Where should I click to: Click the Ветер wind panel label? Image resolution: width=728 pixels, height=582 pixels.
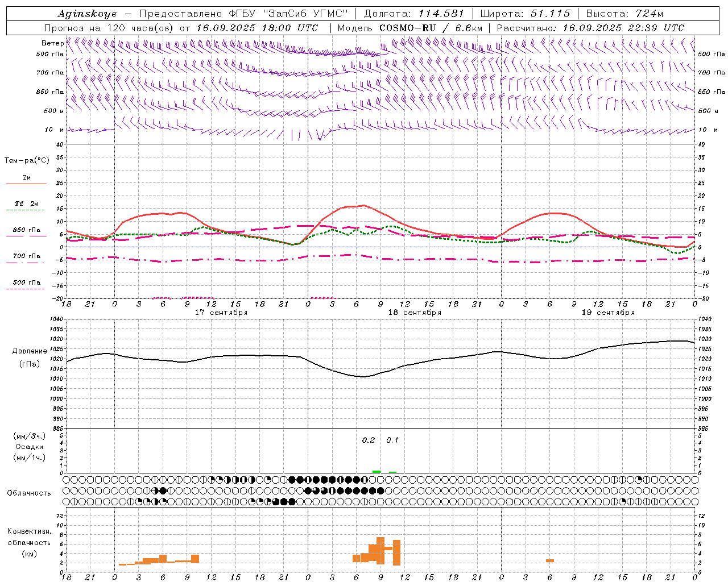tap(52, 43)
